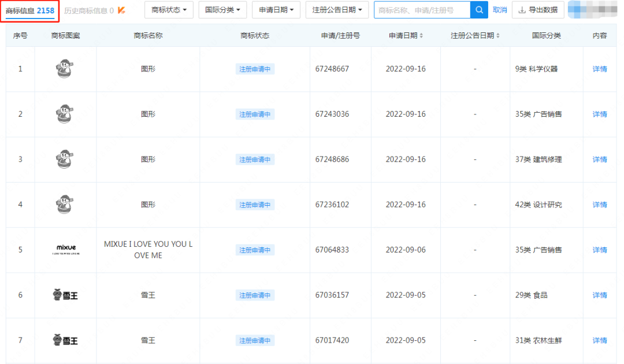Open the 申请日期 filter dropdown
The width and height of the screenshot is (624, 364).
[276, 10]
